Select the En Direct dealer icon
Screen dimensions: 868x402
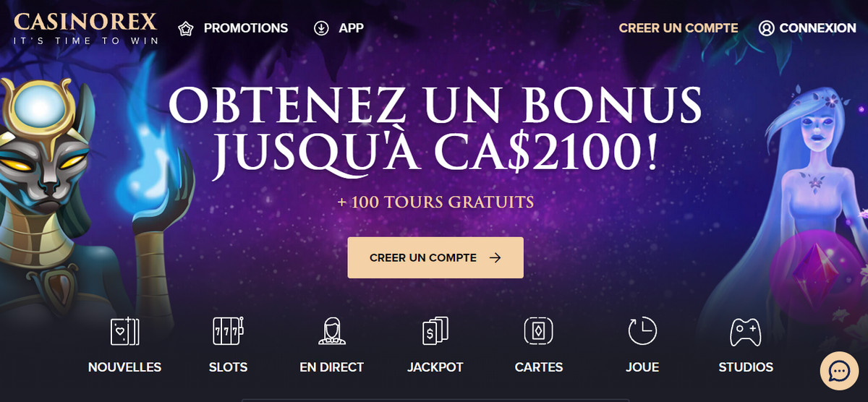331,331
